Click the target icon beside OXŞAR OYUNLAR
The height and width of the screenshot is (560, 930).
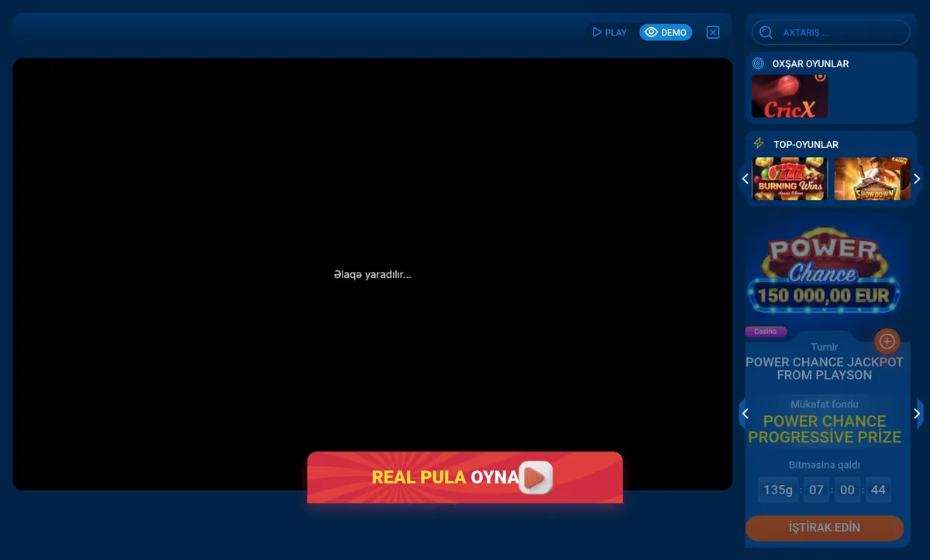pos(758,64)
